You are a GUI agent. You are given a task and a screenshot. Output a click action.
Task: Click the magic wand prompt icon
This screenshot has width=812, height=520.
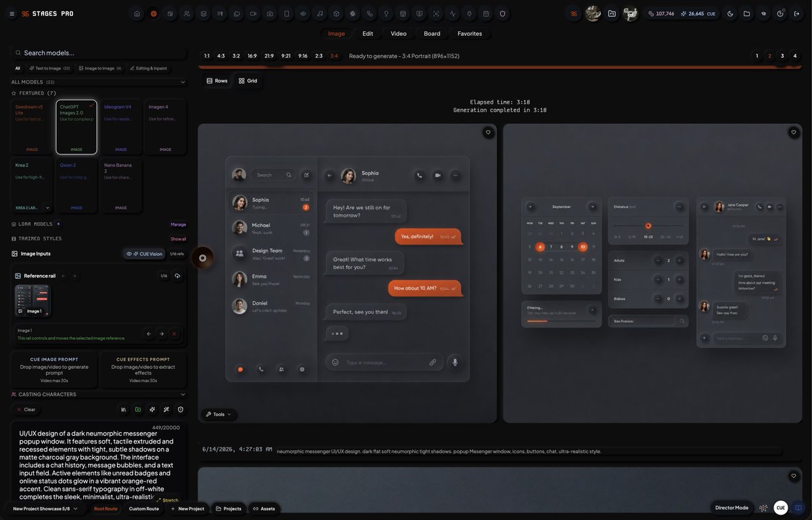[x=166, y=410]
